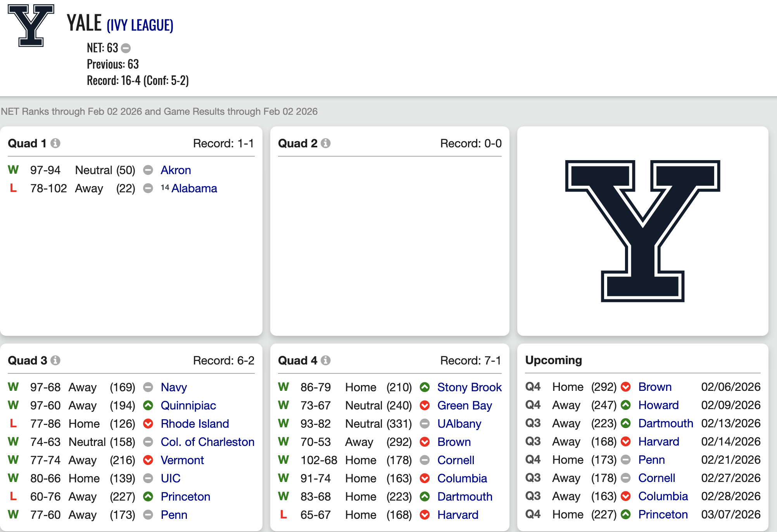Viewport: 777px width, 532px height.
Task: Click the Ivy League conference link
Action: tap(140, 25)
